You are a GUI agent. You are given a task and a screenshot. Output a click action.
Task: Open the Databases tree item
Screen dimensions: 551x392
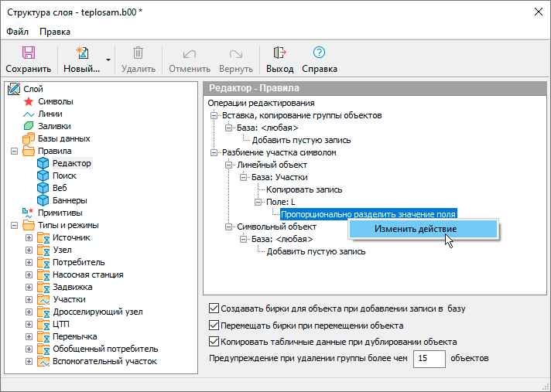point(63,138)
